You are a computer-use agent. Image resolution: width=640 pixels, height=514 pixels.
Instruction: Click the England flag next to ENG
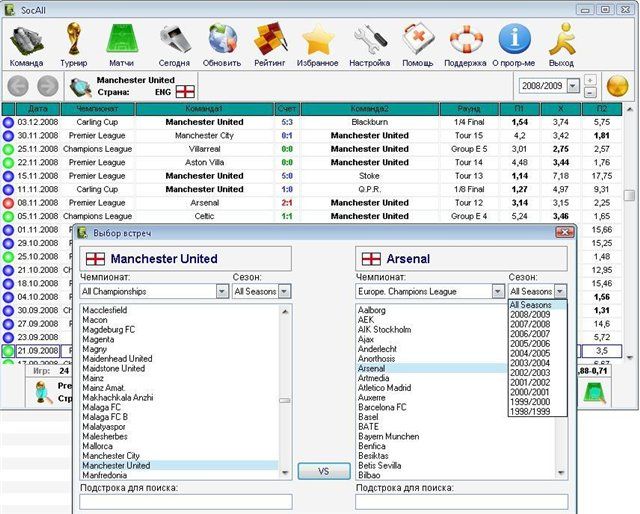[185, 92]
